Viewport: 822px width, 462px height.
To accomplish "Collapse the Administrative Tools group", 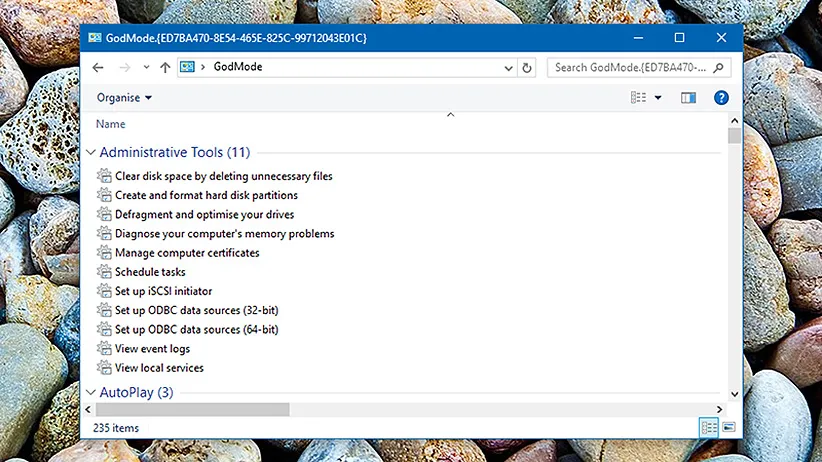I will (x=91, y=153).
